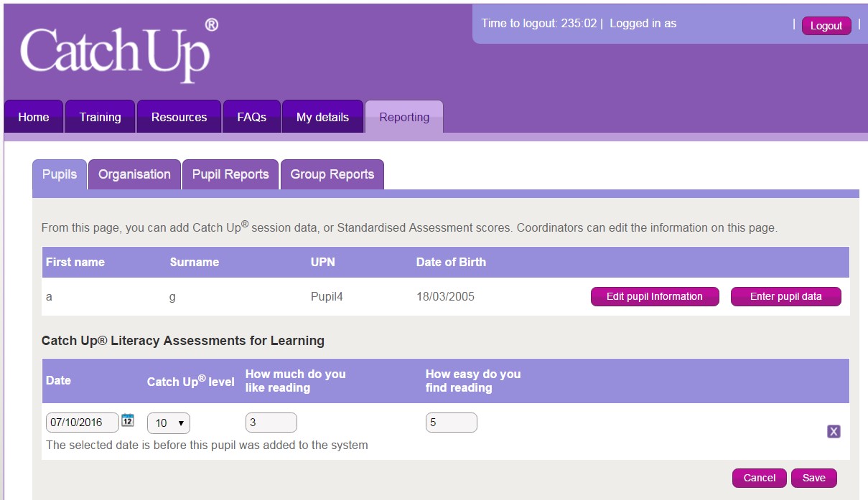
Task: Click the assessments Date column header
Action: coord(58,380)
